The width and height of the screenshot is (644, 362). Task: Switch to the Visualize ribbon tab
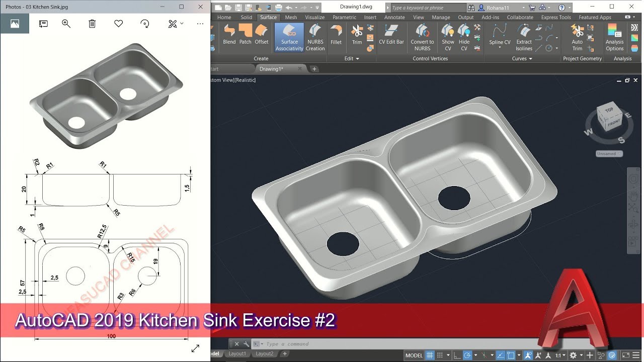(315, 17)
